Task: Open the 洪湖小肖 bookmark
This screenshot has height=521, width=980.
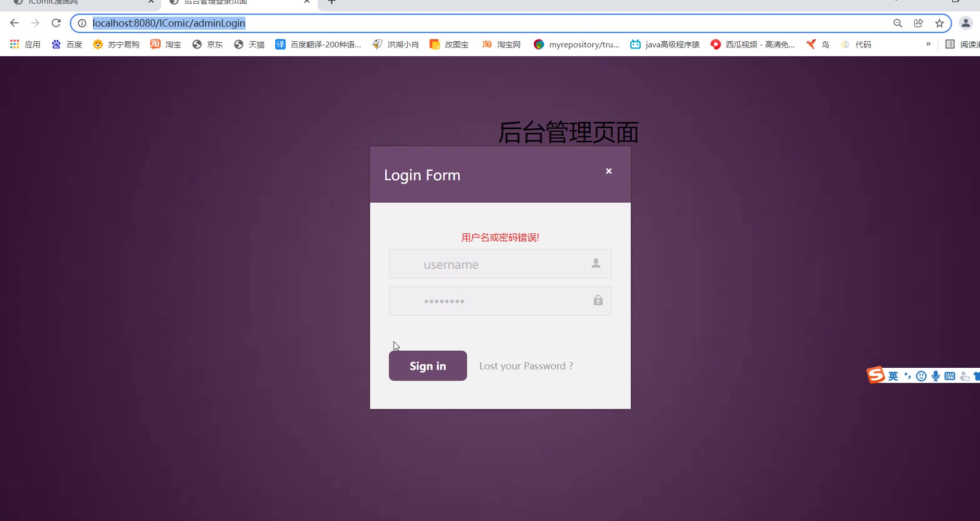Action: (395, 44)
